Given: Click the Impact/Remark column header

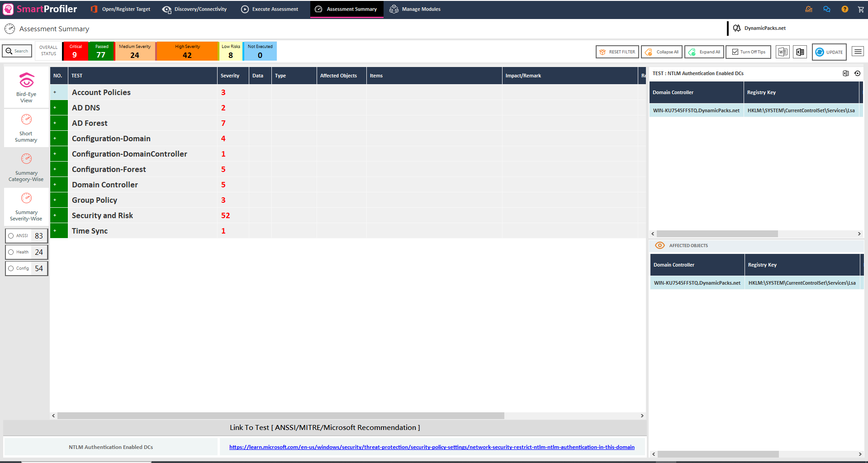Looking at the screenshot, I should pos(570,76).
